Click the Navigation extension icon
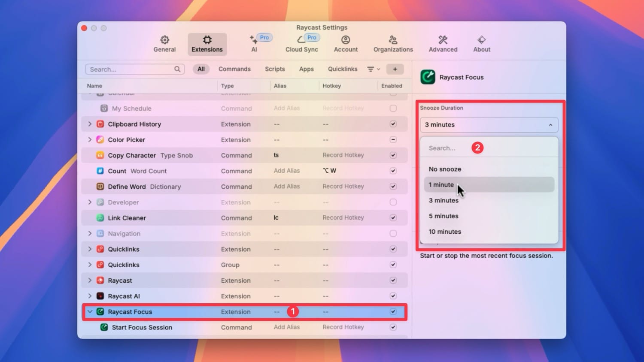Image resolution: width=644 pixels, height=362 pixels. click(100, 234)
